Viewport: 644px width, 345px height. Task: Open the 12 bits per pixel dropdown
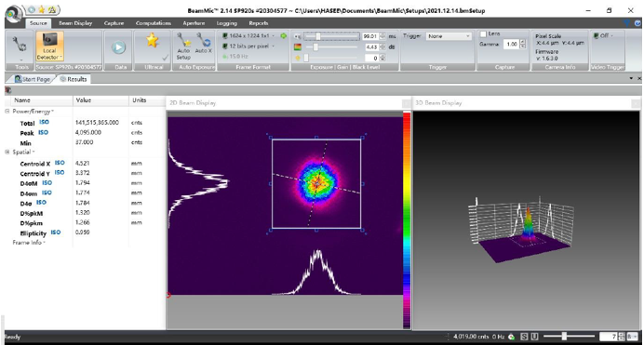(248, 46)
